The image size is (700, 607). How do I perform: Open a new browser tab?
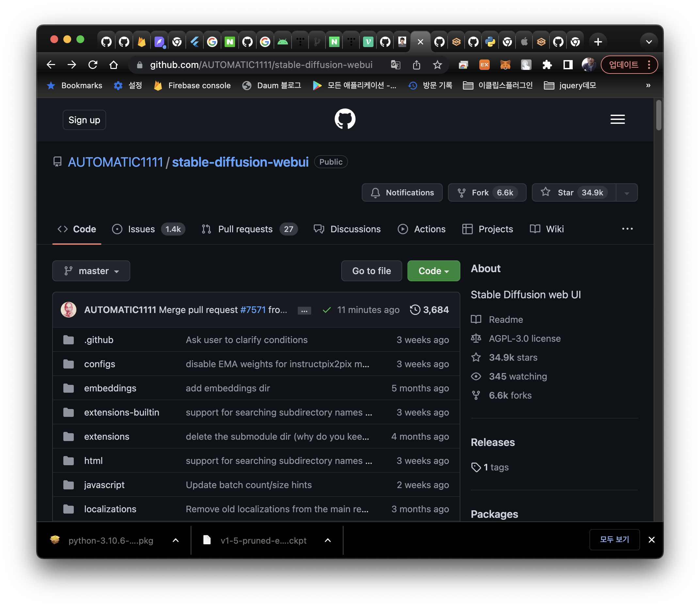[x=598, y=42]
